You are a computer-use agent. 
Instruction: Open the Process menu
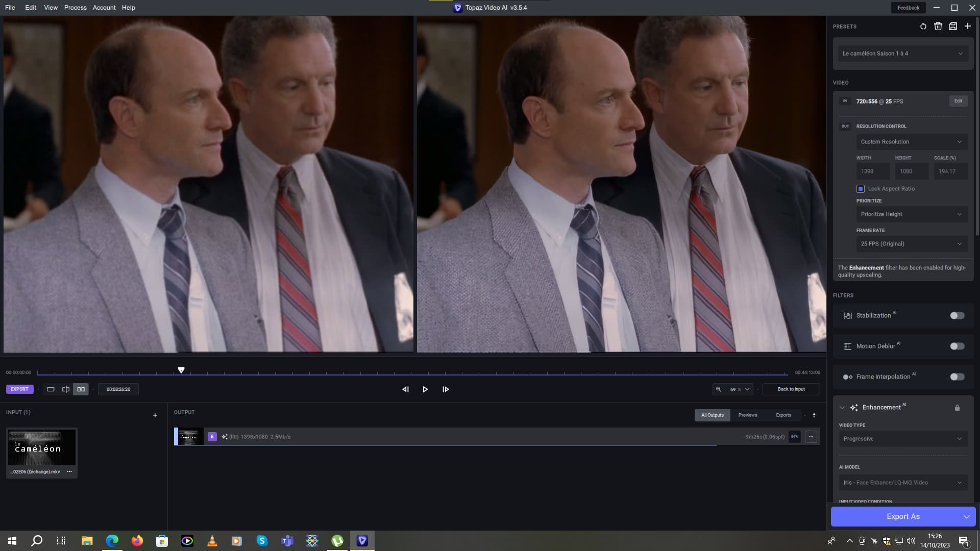(75, 8)
